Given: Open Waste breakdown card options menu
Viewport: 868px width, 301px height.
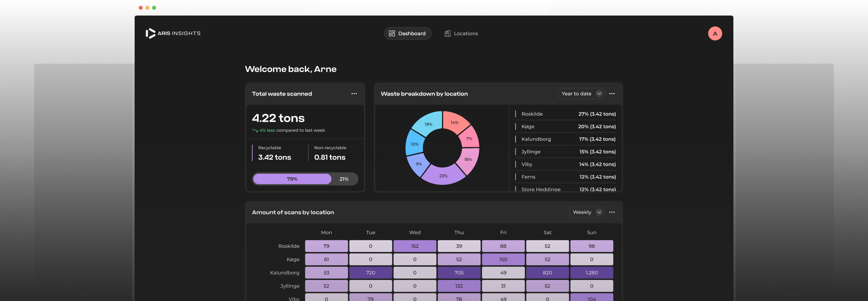Looking at the screenshot, I should [x=612, y=94].
